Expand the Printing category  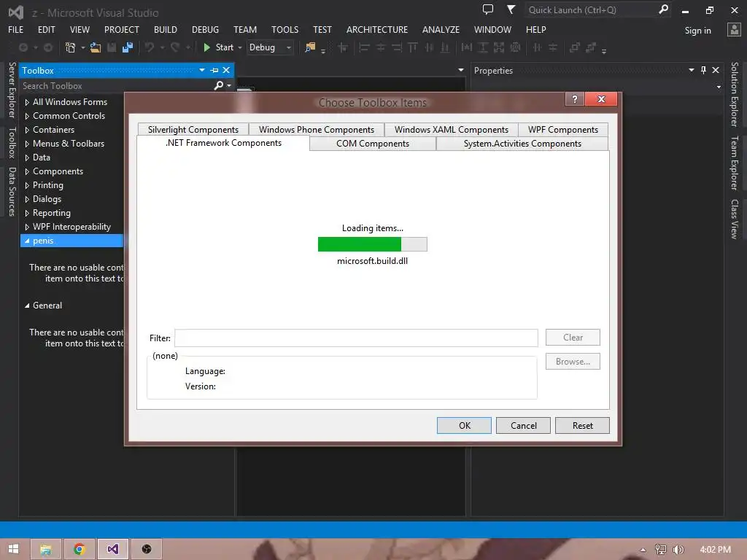(x=27, y=185)
